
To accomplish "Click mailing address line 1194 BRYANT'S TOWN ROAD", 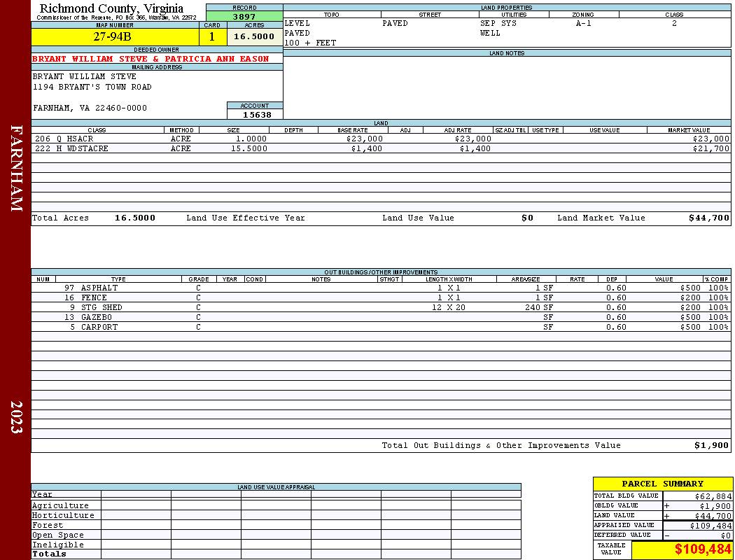I will coord(92,87).
